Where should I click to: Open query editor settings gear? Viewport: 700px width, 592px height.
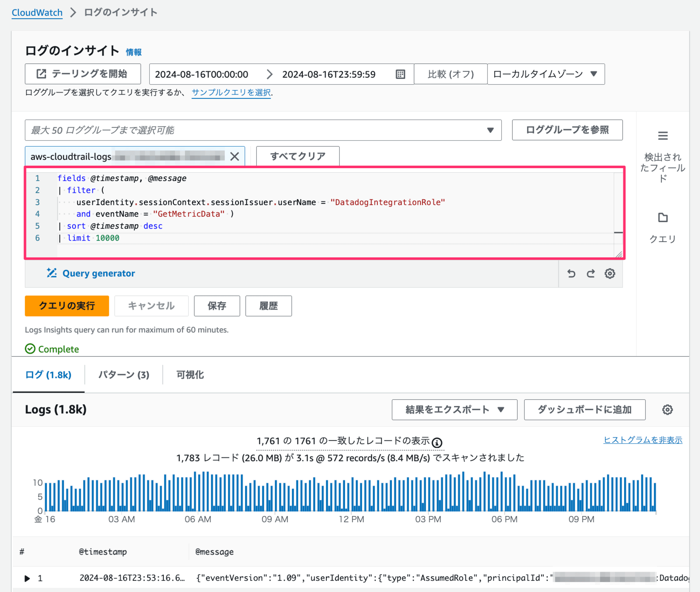point(610,274)
